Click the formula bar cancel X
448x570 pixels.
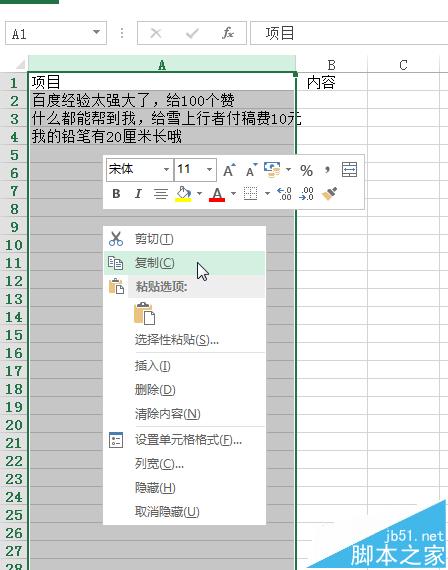click(156, 33)
